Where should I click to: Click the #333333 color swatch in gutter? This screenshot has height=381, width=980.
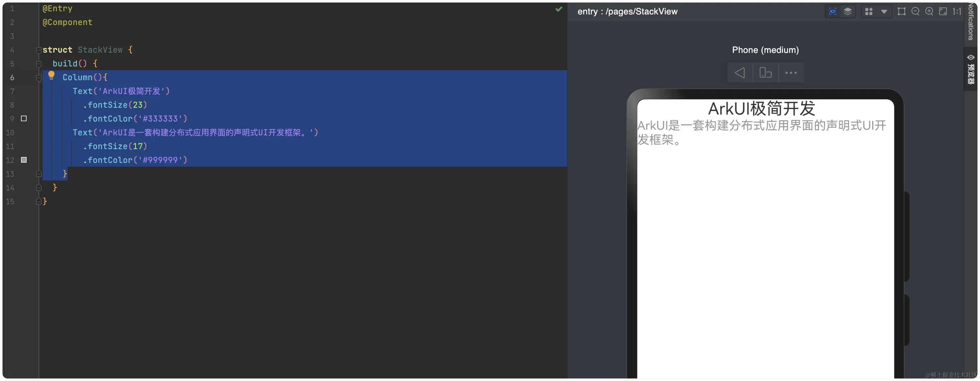(24, 119)
